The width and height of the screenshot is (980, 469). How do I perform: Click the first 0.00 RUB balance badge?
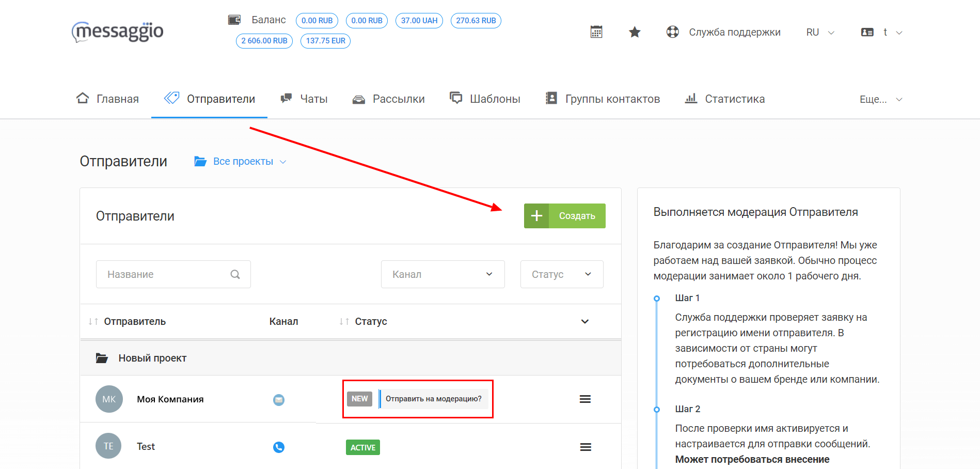click(x=317, y=21)
